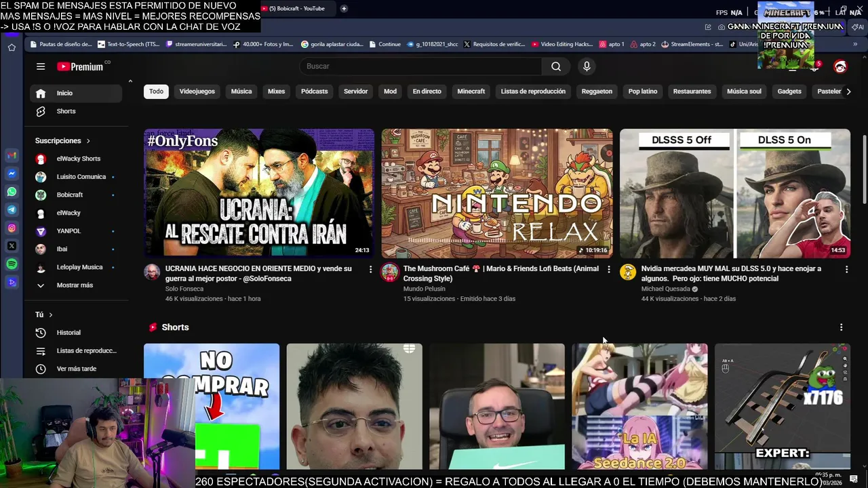Open options for UCRANIA video

click(370, 270)
